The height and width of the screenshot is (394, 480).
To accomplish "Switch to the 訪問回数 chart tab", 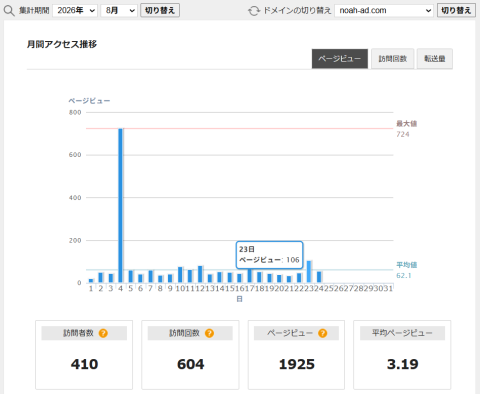I will pyautogui.click(x=393, y=59).
